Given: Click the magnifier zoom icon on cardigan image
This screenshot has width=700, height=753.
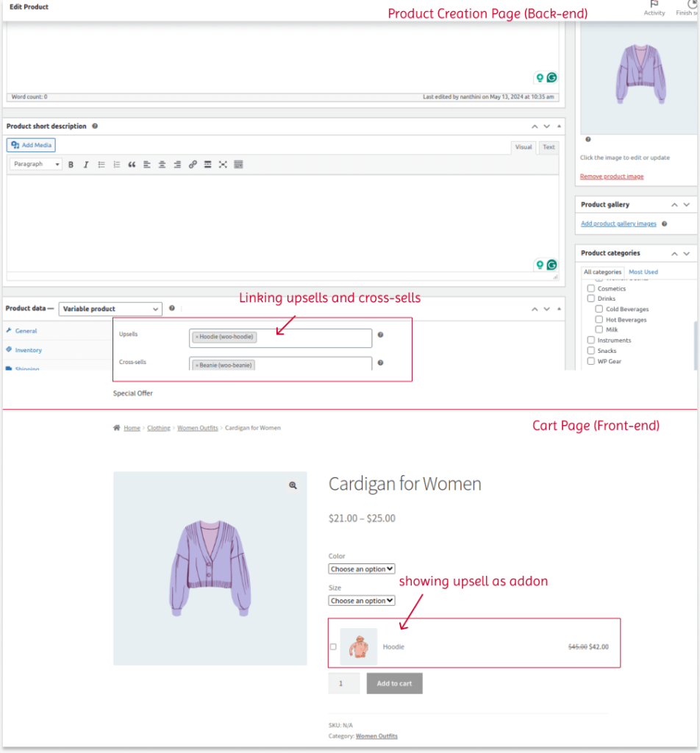Looking at the screenshot, I should click(x=293, y=485).
